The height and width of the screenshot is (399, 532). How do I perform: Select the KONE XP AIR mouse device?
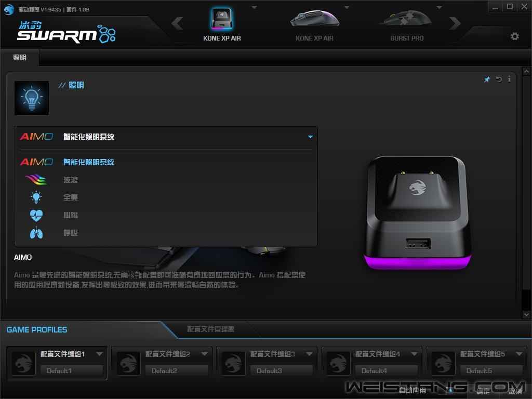coord(314,24)
